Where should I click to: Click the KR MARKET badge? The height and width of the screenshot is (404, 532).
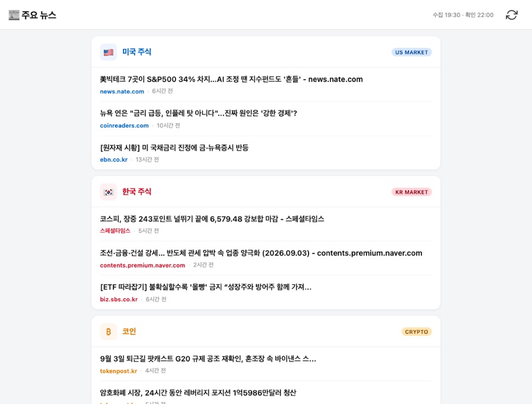[411, 192]
